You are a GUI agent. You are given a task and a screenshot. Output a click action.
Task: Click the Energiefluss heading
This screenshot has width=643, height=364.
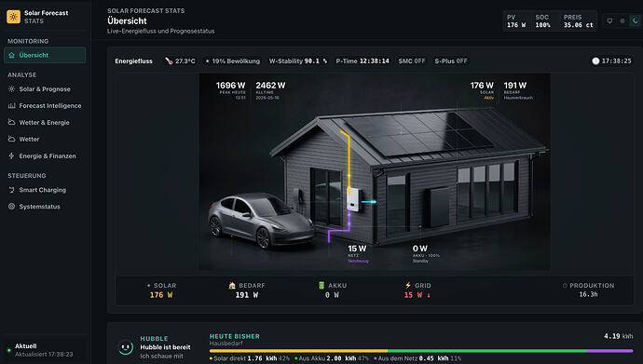[x=133, y=61]
